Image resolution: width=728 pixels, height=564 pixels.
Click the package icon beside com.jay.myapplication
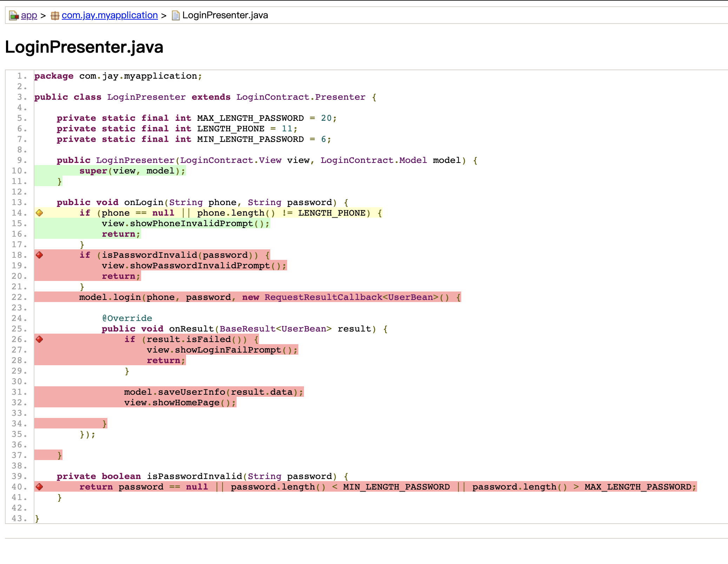pos(55,15)
